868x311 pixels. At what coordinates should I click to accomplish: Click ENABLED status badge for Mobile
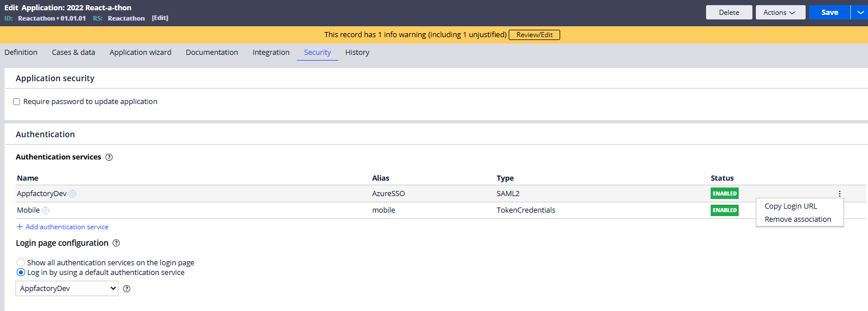click(x=724, y=210)
